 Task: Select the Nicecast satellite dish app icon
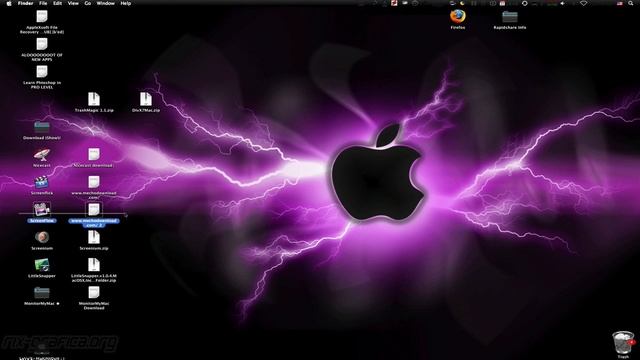click(42, 155)
